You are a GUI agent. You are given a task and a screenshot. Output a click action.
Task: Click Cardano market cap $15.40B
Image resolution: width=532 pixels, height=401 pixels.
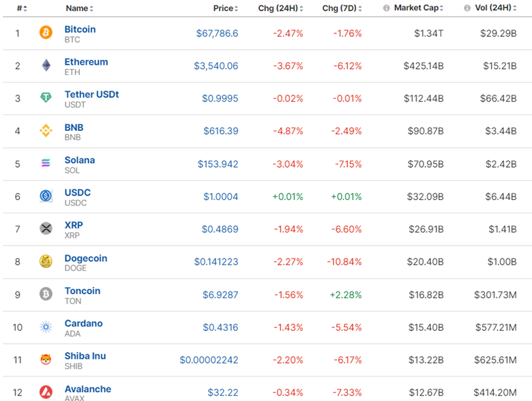click(426, 327)
